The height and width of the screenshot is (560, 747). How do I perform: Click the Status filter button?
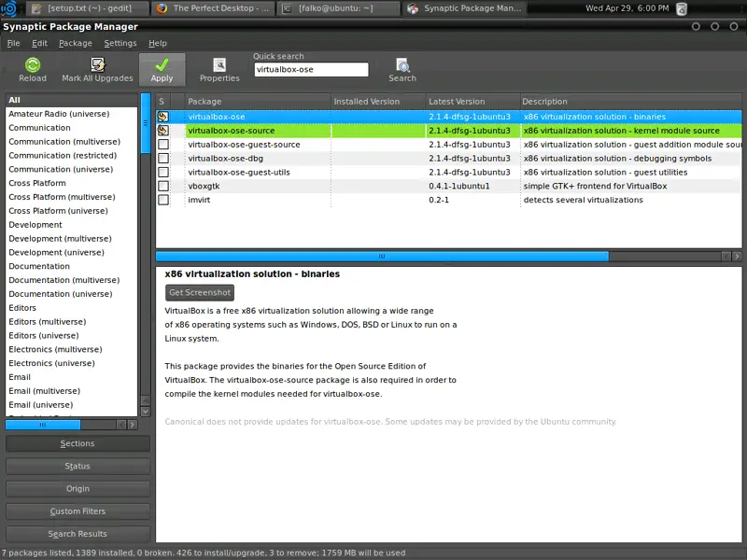[x=78, y=466]
